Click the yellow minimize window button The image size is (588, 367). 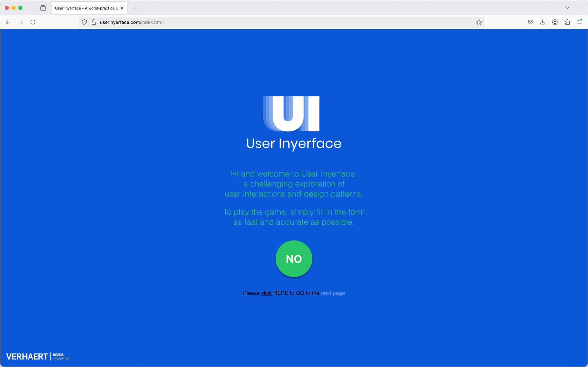click(x=14, y=8)
